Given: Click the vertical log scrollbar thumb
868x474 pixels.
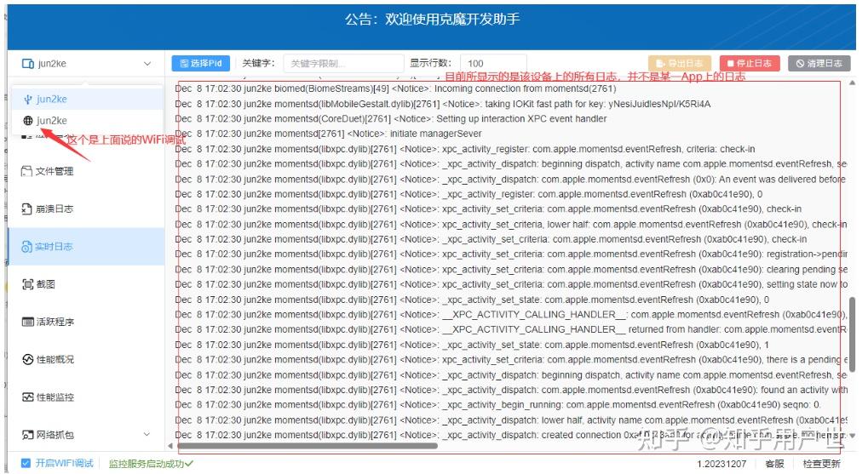Looking at the screenshot, I should (x=852, y=334).
